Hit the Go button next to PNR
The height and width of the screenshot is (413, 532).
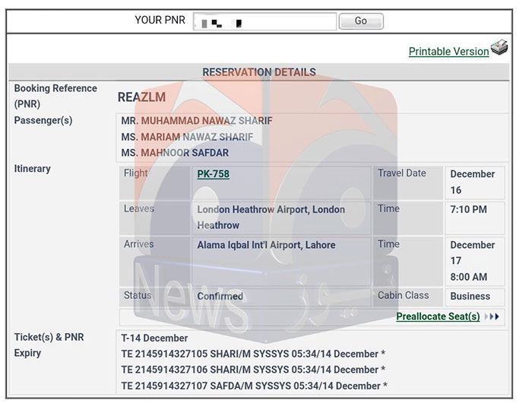pyautogui.click(x=361, y=21)
